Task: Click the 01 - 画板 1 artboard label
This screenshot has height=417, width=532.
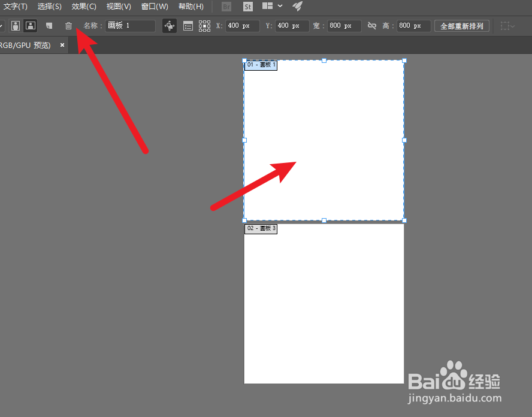Action: point(261,65)
